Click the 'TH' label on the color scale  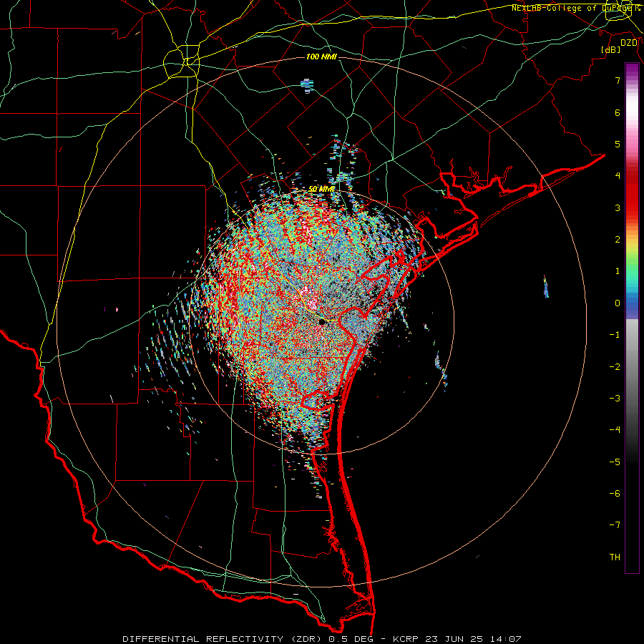point(615,557)
